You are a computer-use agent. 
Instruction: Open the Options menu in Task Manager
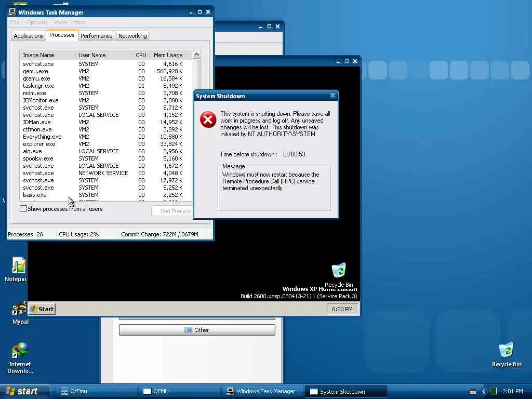(x=37, y=22)
